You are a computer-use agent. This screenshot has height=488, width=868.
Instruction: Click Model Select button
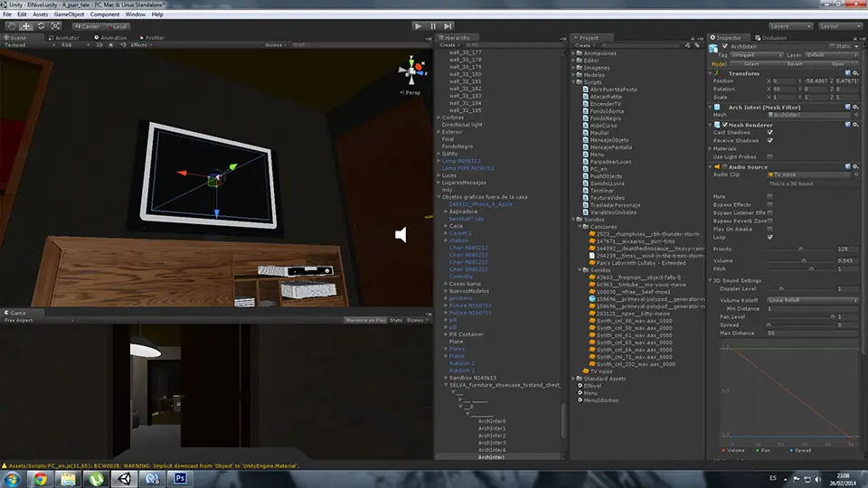point(751,63)
